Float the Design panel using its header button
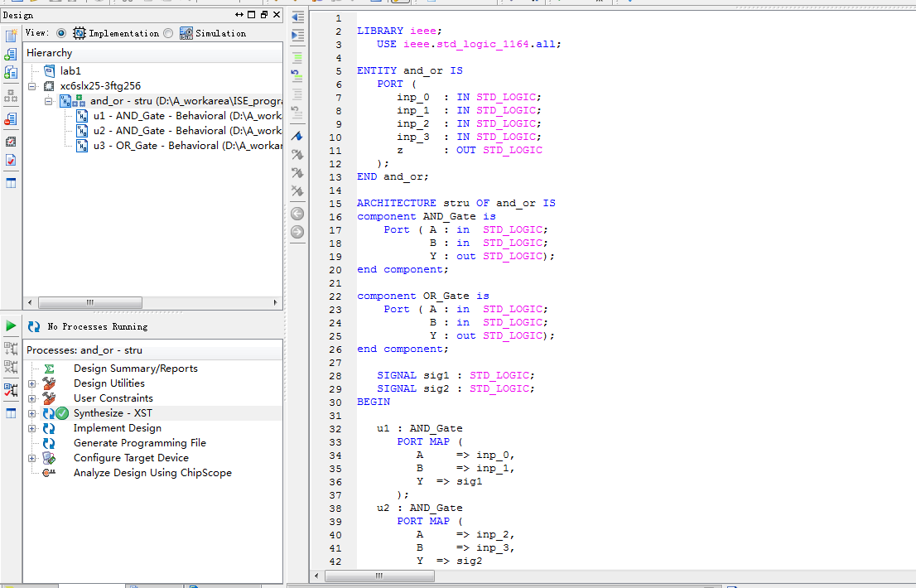This screenshot has height=588, width=916. tap(263, 15)
